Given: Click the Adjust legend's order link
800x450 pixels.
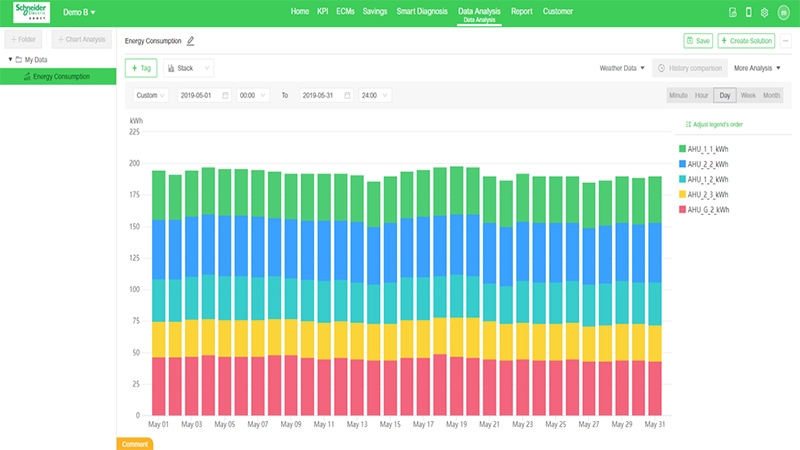Looking at the screenshot, I should [713, 124].
